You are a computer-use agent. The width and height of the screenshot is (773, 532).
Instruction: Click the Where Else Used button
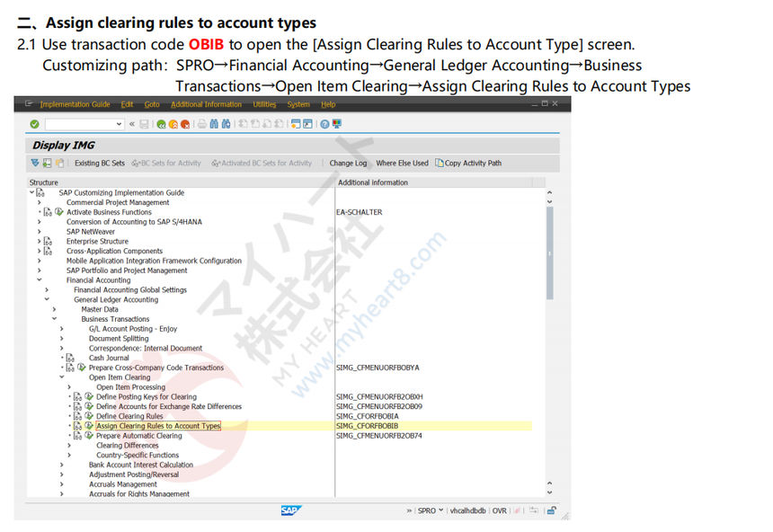click(x=403, y=164)
